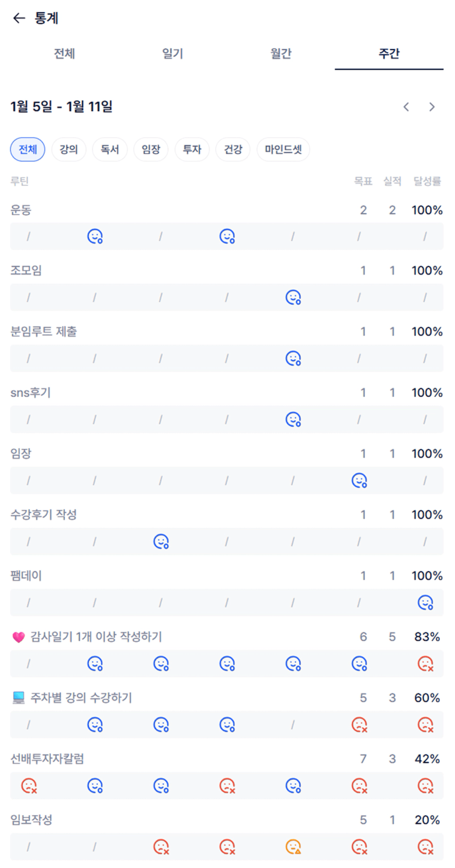Tap the back arrow next to 통계
The image size is (455, 868).
pos(19,19)
